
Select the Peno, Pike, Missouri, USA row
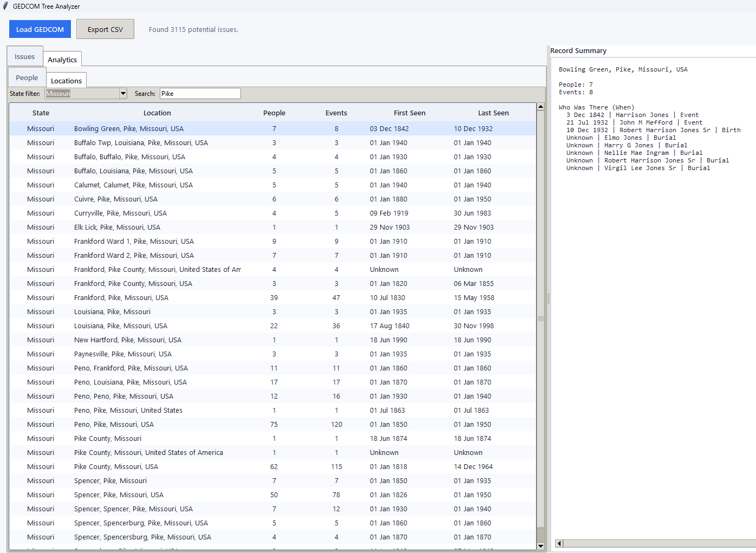tap(114, 425)
